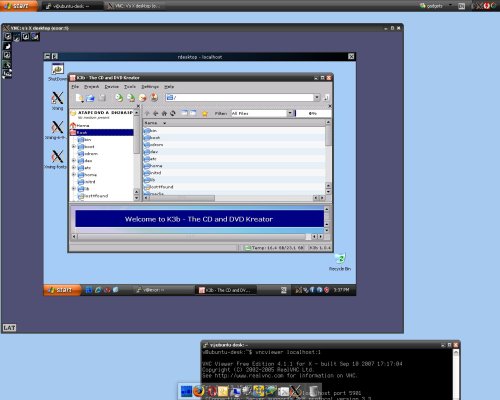Go back in K3b file browser
Screen dimensions: 500x400
pyautogui.click(x=155, y=113)
